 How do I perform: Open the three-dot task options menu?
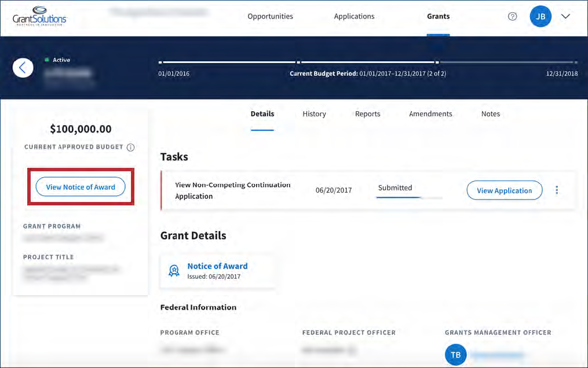point(557,190)
